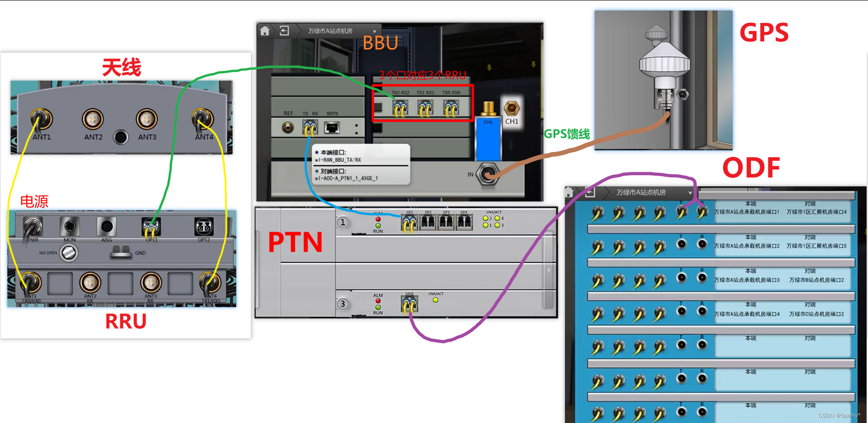Click the 万绿市A站点承载机房端口1 label
This screenshot has height=423, width=868.
746,212
